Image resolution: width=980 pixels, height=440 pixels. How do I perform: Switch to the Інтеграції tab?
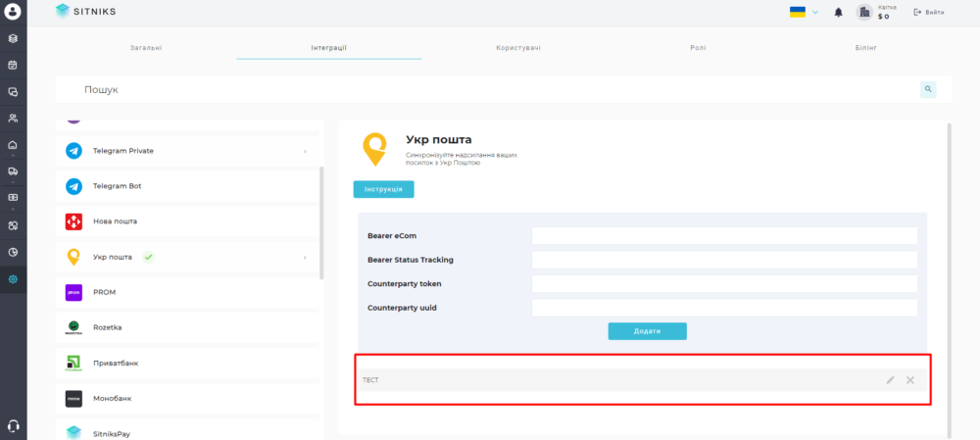pyautogui.click(x=328, y=48)
